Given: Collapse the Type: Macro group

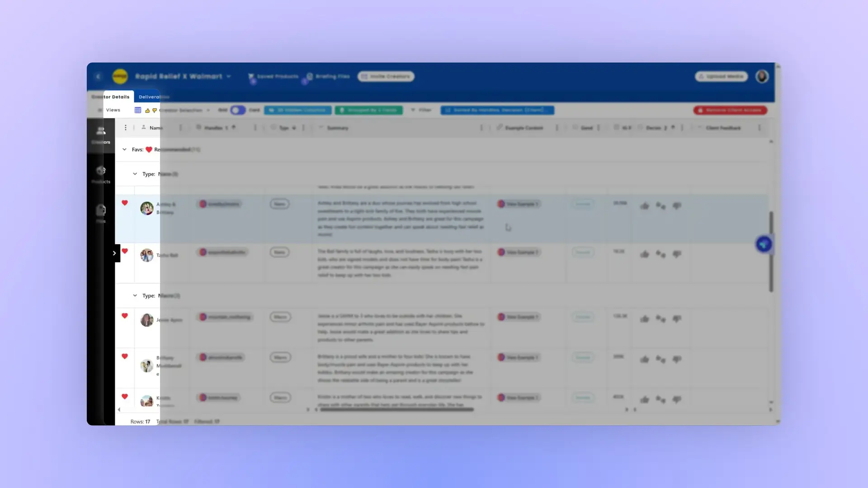Looking at the screenshot, I should (x=135, y=295).
